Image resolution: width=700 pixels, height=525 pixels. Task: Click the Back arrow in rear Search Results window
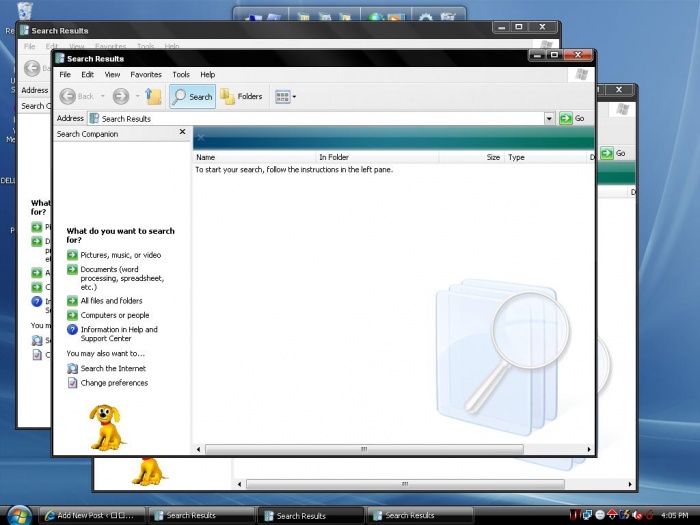[32, 68]
